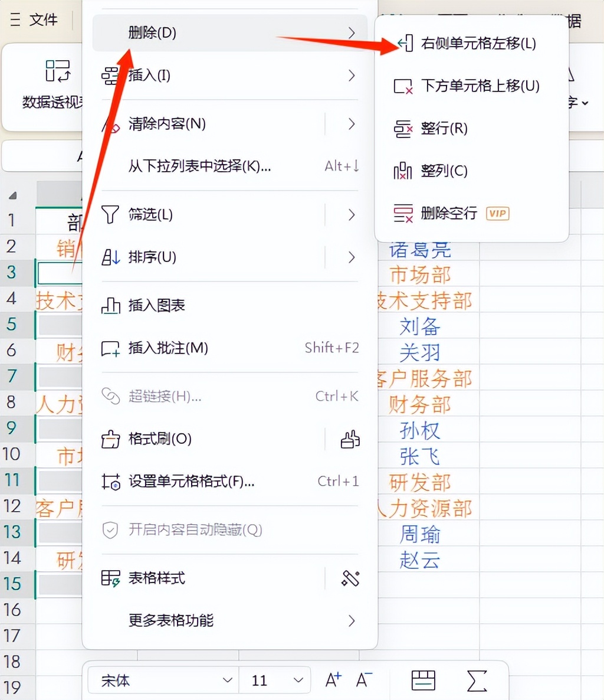The height and width of the screenshot is (700, 604).
Task: Select 删除空行 VIP option
Action: point(471,214)
